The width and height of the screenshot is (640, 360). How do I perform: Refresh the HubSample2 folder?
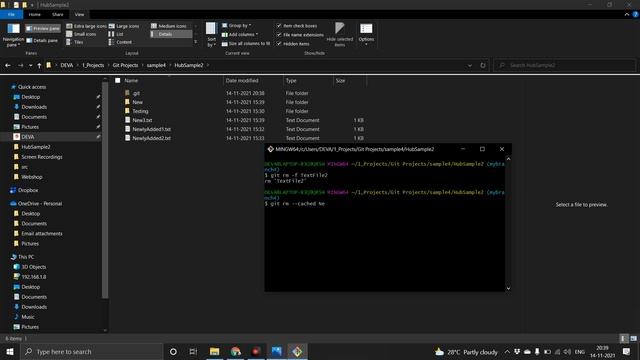tap(483, 65)
